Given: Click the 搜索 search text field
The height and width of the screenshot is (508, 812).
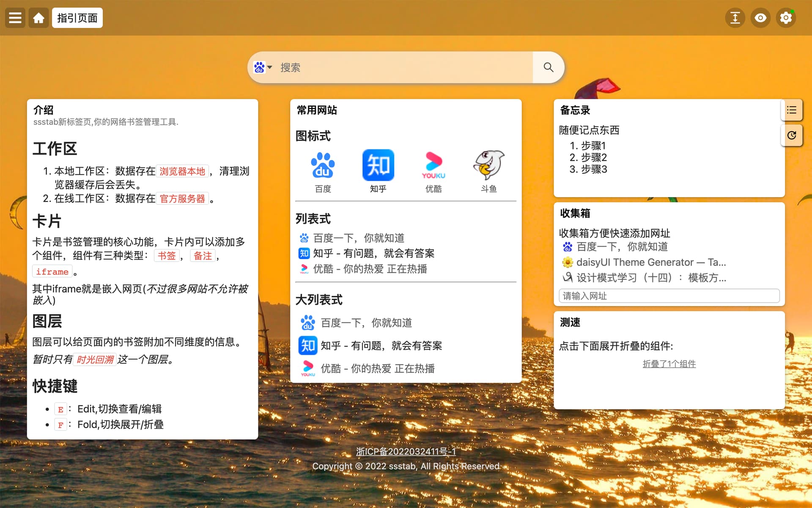Looking at the screenshot, I should (402, 67).
